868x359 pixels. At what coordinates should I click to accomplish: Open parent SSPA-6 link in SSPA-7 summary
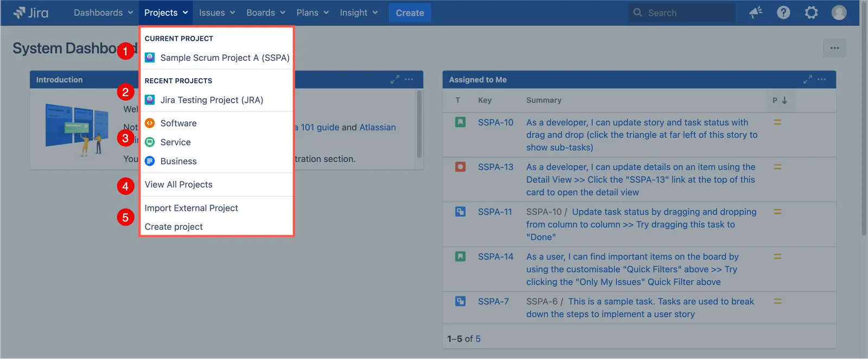click(x=541, y=301)
